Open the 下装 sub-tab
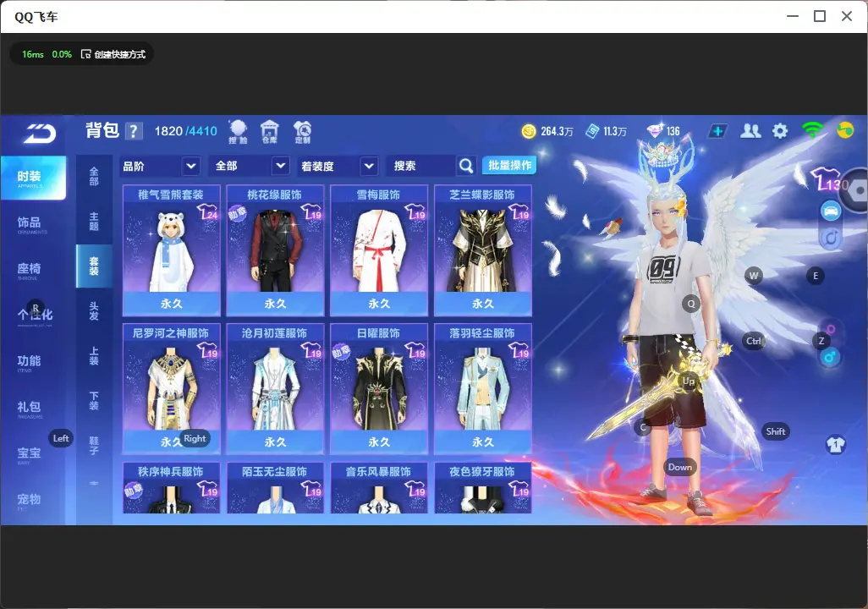This screenshot has width=868, height=609. [94, 401]
